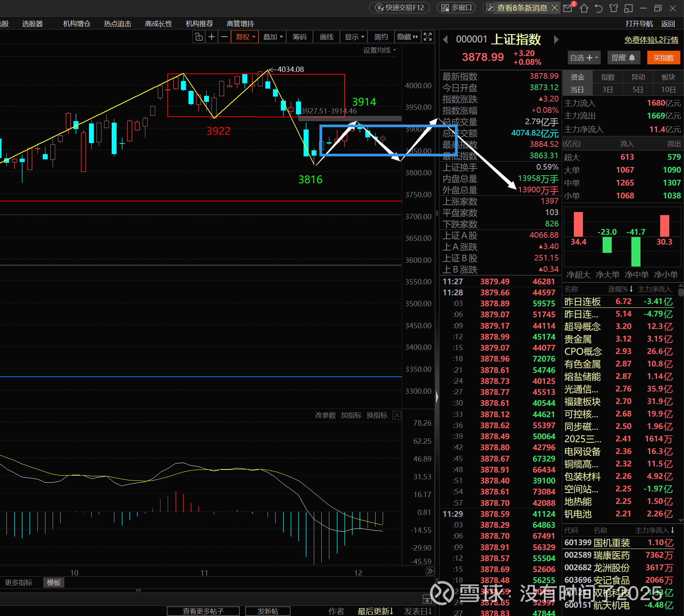Switch to 板块 tab
The width and height of the screenshot is (684, 616).
click(x=668, y=77)
